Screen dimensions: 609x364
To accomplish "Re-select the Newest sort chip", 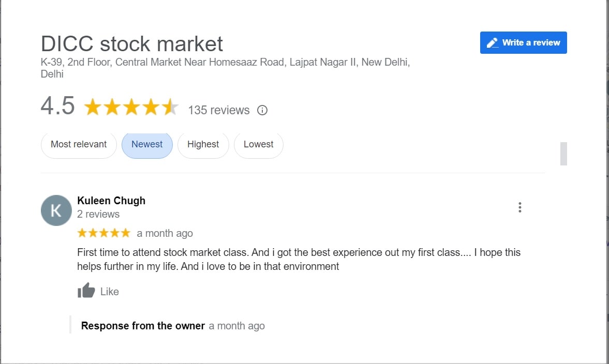I will click(147, 144).
